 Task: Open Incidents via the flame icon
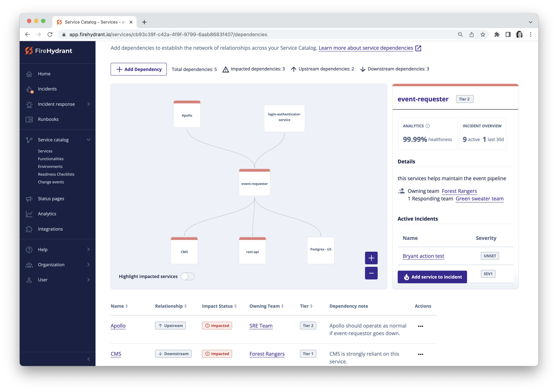click(29, 89)
